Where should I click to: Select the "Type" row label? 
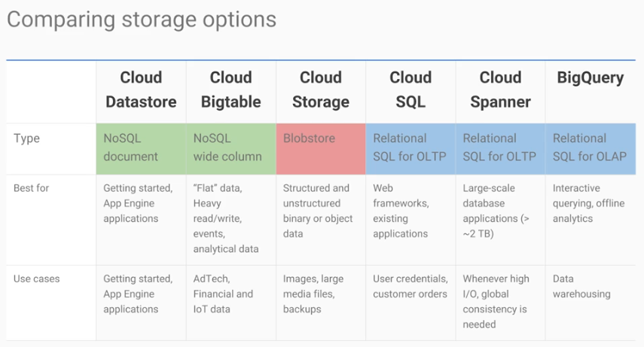(x=26, y=138)
